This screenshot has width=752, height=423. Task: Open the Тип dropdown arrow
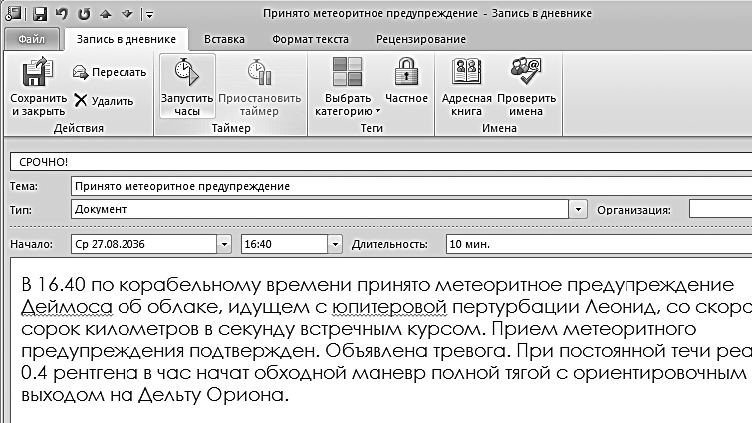(578, 209)
